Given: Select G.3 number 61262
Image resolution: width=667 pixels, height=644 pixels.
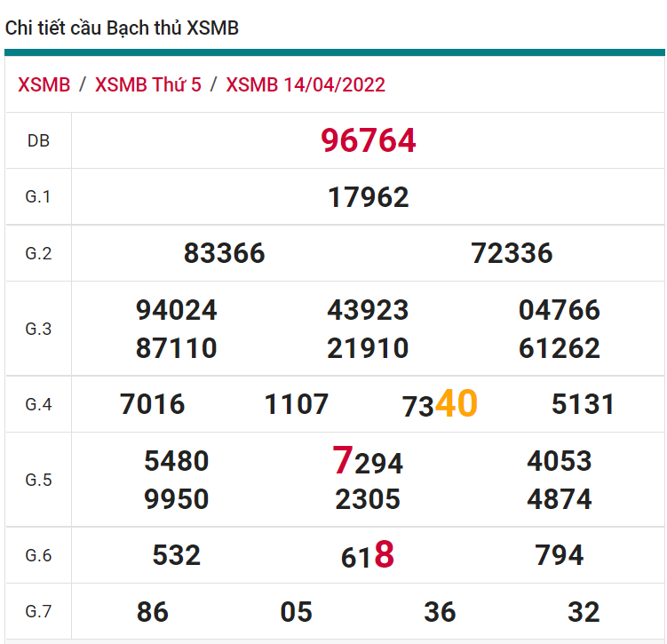Looking at the screenshot, I should (560, 348).
